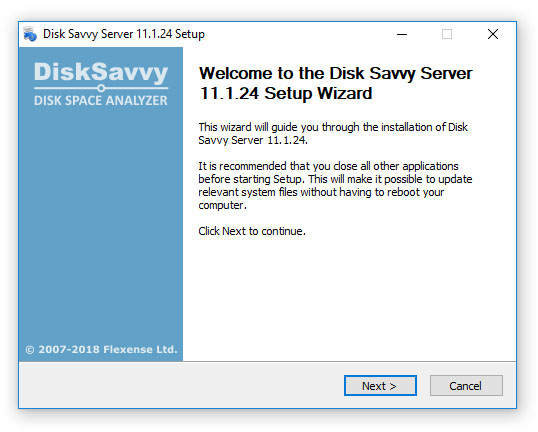Click the DiskSavvy logo in sidebar
This screenshot has width=538, height=432.
[x=101, y=73]
